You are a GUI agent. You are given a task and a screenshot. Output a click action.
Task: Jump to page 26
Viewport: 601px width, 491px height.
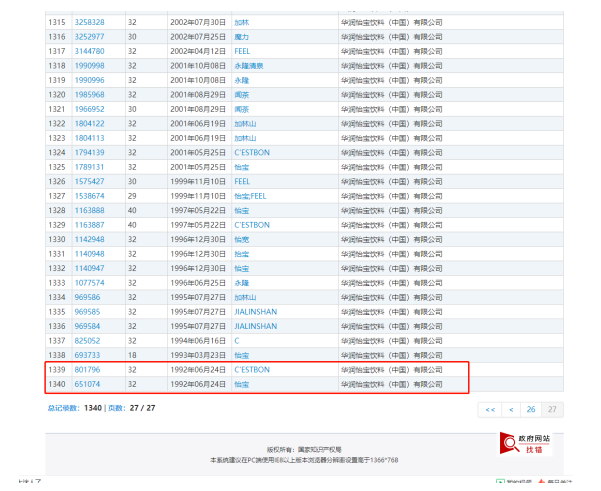pos(532,409)
